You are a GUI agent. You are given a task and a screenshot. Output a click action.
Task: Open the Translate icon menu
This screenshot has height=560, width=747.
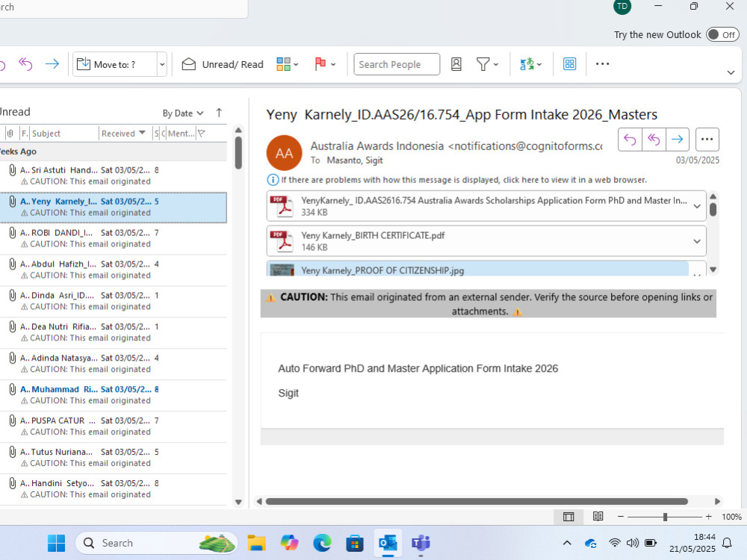click(530, 63)
